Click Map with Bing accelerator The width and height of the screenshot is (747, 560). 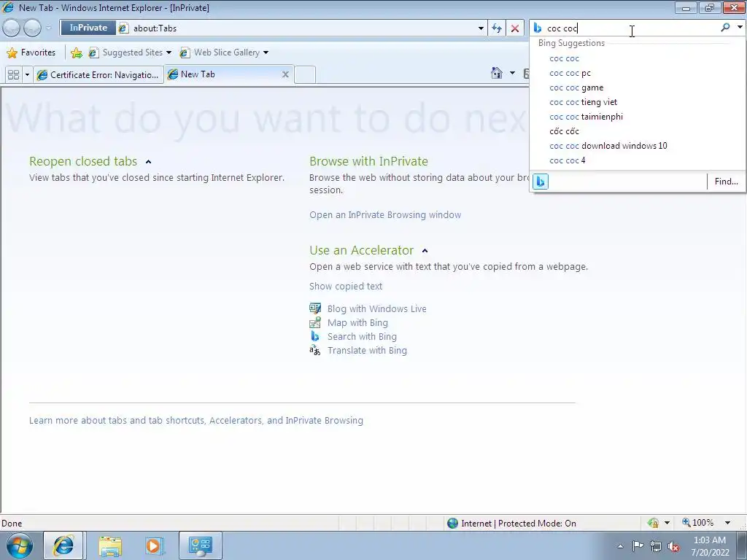point(357,323)
